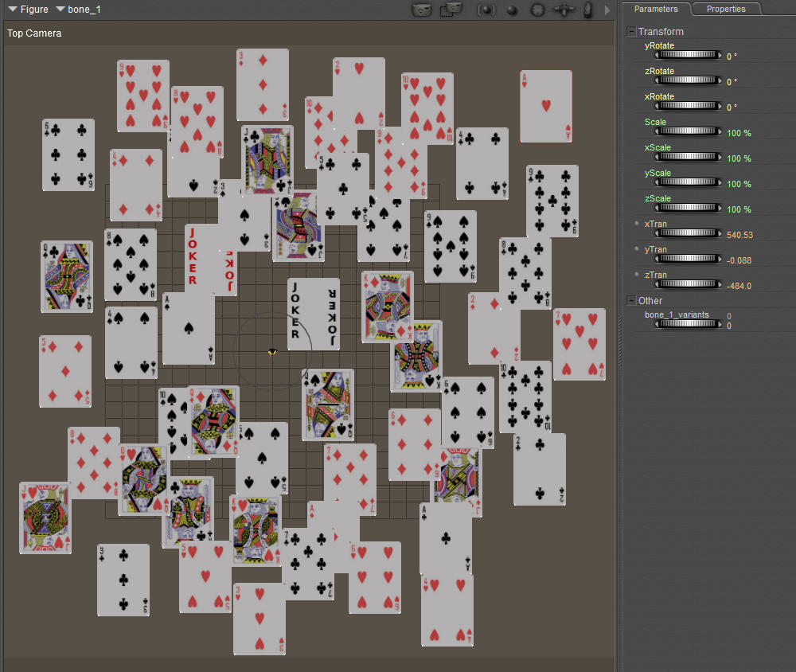The image size is (796, 672).
Task: Select the 3 of Clubs card
Action: (123, 580)
